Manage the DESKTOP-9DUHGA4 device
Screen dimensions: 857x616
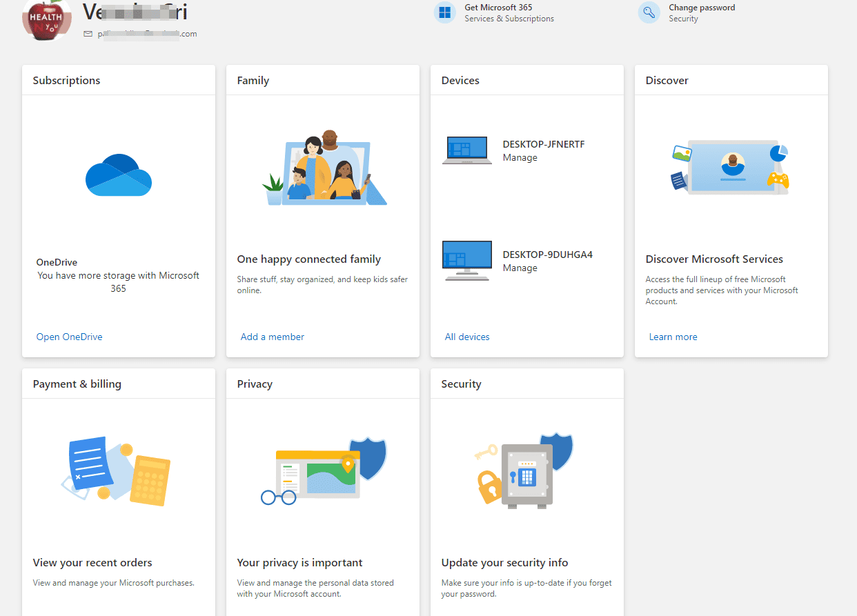520,268
